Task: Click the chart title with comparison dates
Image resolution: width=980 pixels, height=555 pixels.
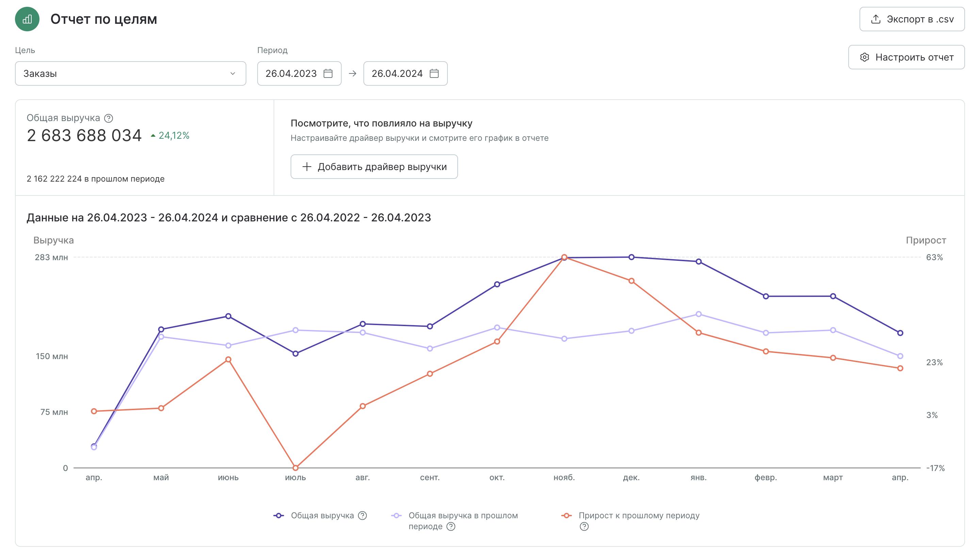Action: pos(229,217)
